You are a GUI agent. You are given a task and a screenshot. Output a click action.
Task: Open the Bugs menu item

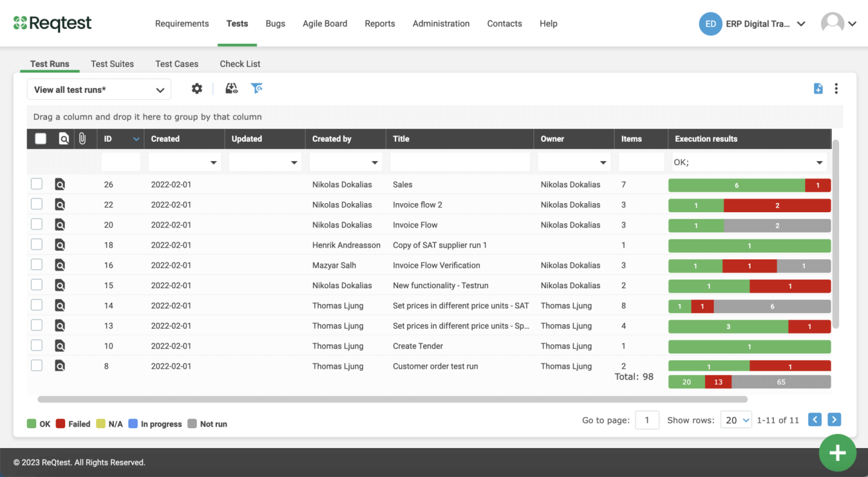coord(275,24)
